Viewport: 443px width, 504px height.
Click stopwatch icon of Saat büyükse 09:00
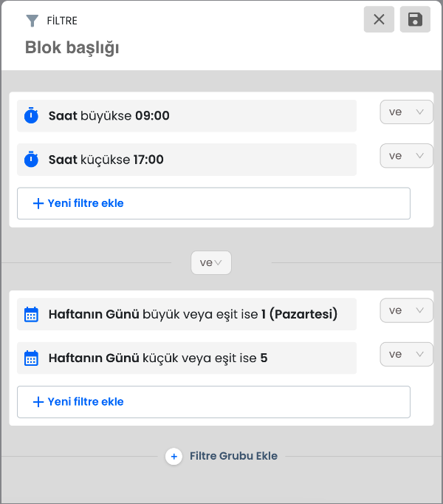click(31, 115)
